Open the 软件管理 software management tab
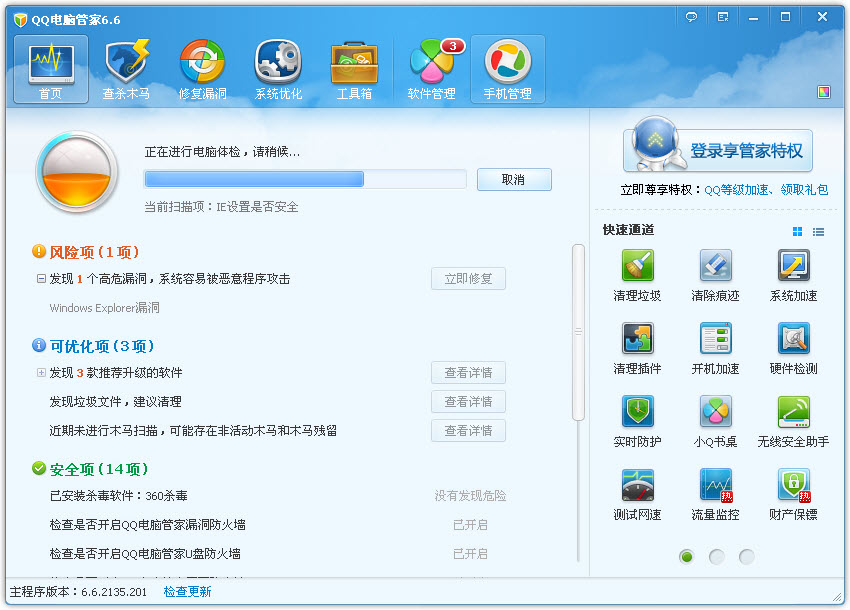This screenshot has width=850, height=610. [432, 69]
